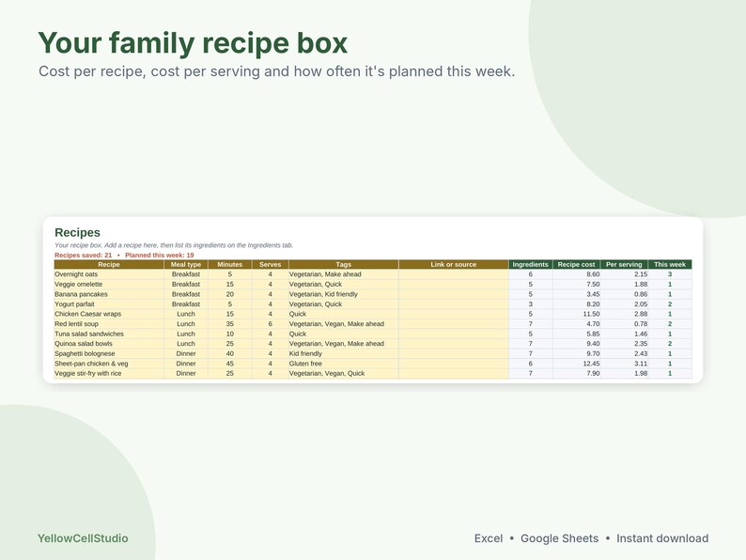
Task: Click the "Quinoa salad bowls" recipe cell
Action: [x=109, y=344]
